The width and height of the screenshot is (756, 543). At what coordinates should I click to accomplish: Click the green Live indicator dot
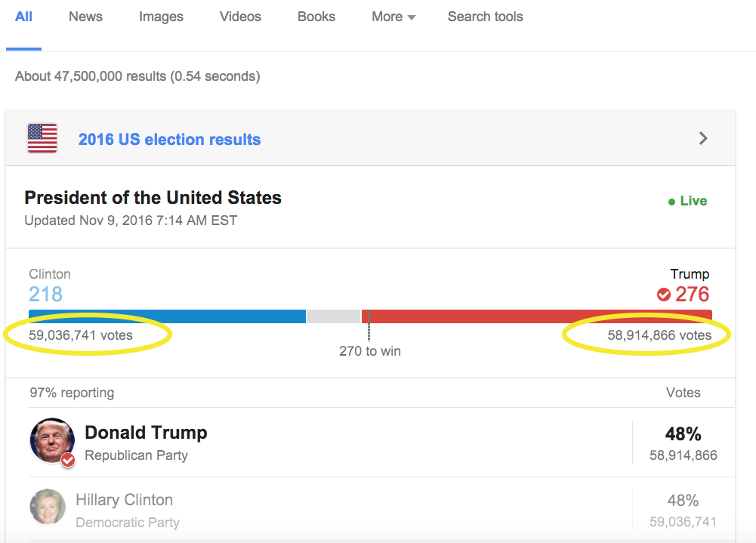[x=671, y=202]
